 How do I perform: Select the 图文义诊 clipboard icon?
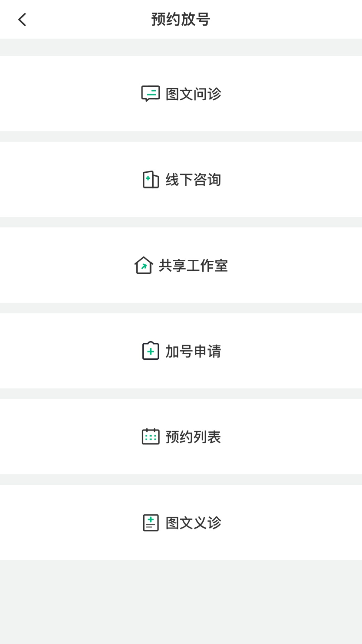click(150, 522)
